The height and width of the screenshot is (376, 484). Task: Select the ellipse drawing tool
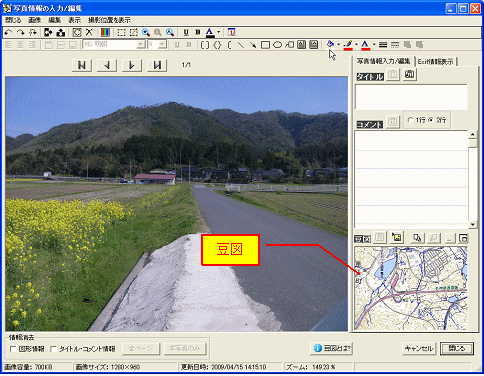pos(277,44)
